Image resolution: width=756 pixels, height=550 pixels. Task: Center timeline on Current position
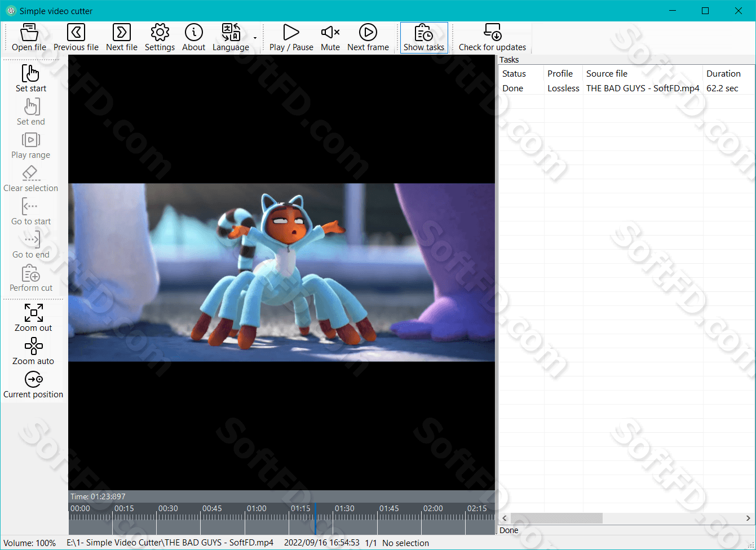(x=33, y=385)
